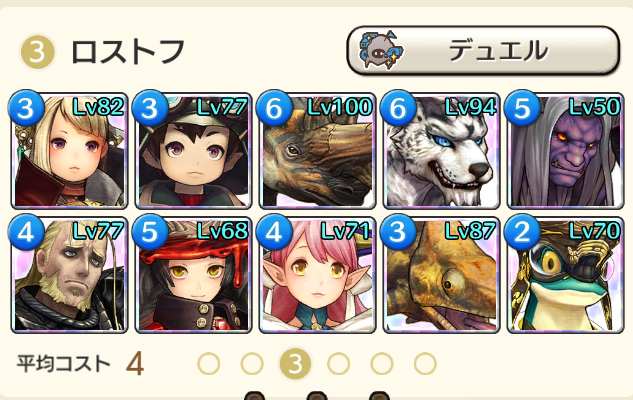Select the goggle-hat boy Lv77 card
Screen dimensions: 633x400
[x=193, y=151]
